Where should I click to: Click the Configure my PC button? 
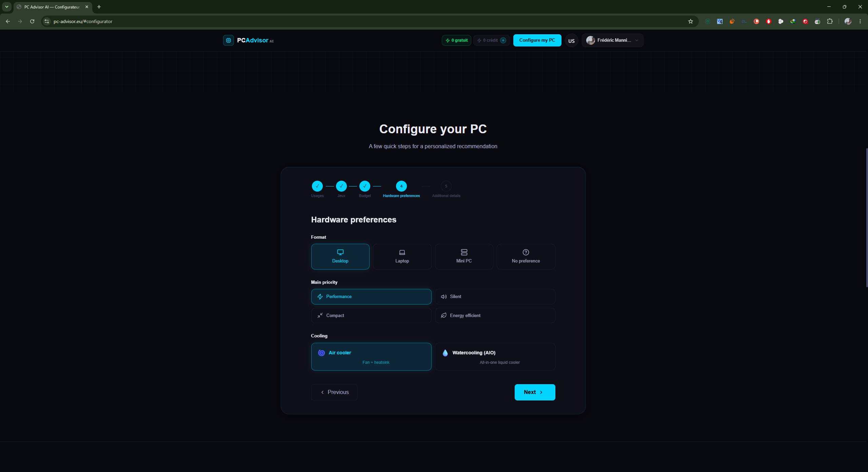point(537,40)
